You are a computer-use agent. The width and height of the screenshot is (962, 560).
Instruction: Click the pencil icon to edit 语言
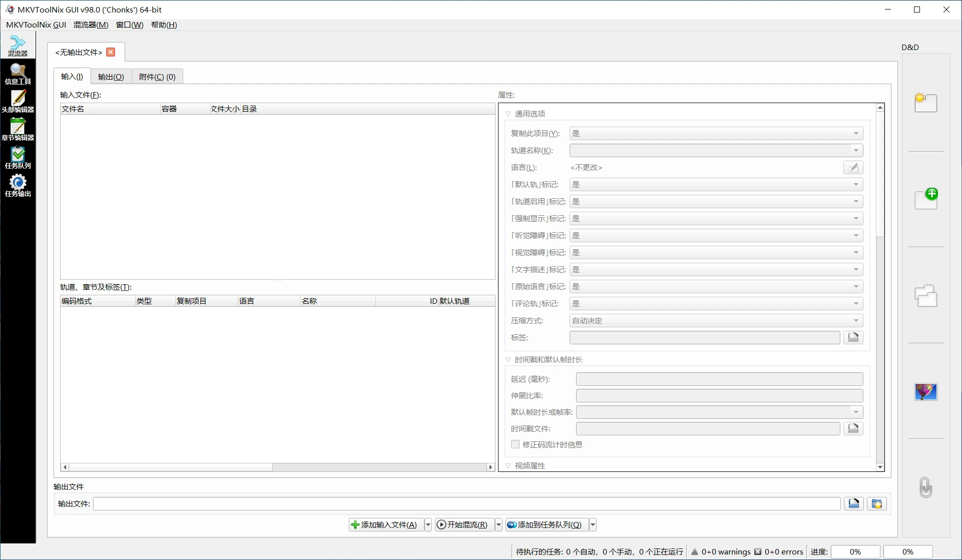[853, 167]
